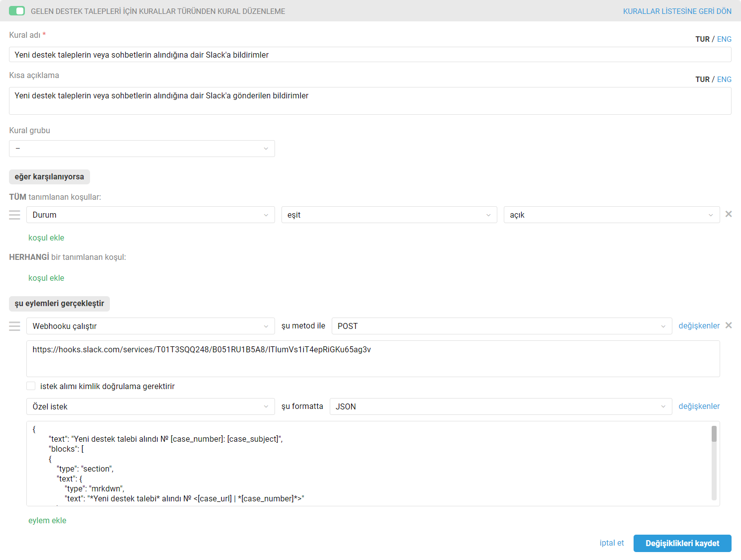This screenshot has width=741, height=560.
Task: Open the Özel istek dropdown
Action: [151, 406]
